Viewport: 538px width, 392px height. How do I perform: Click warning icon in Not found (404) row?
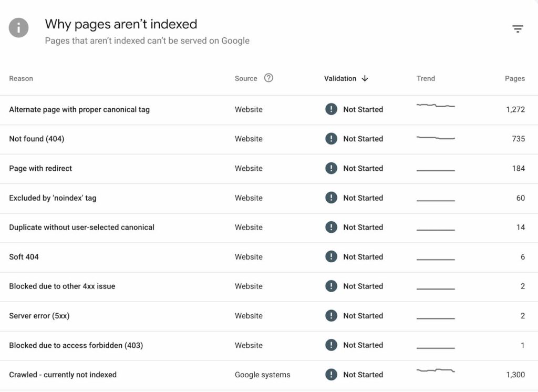tap(331, 139)
